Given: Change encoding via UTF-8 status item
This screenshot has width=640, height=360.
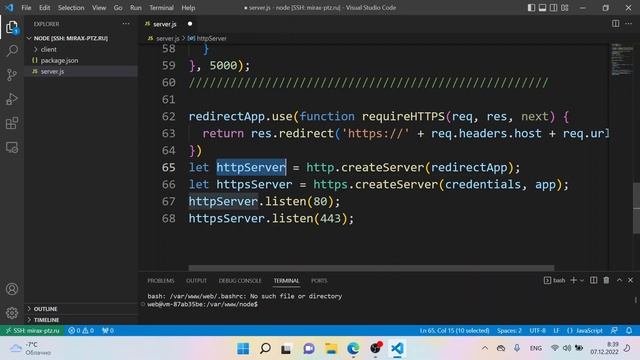Looking at the screenshot, I should pos(538,331).
